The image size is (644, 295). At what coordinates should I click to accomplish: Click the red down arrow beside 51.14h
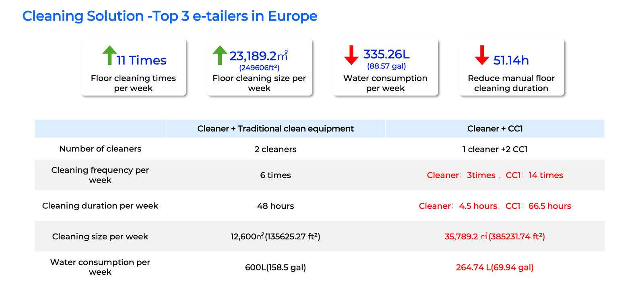tap(482, 55)
